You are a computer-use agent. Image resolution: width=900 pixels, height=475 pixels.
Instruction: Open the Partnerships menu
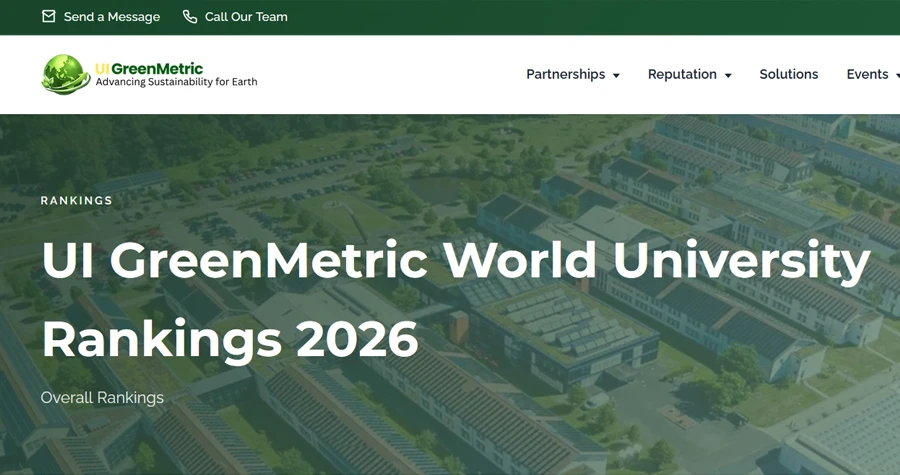point(565,75)
